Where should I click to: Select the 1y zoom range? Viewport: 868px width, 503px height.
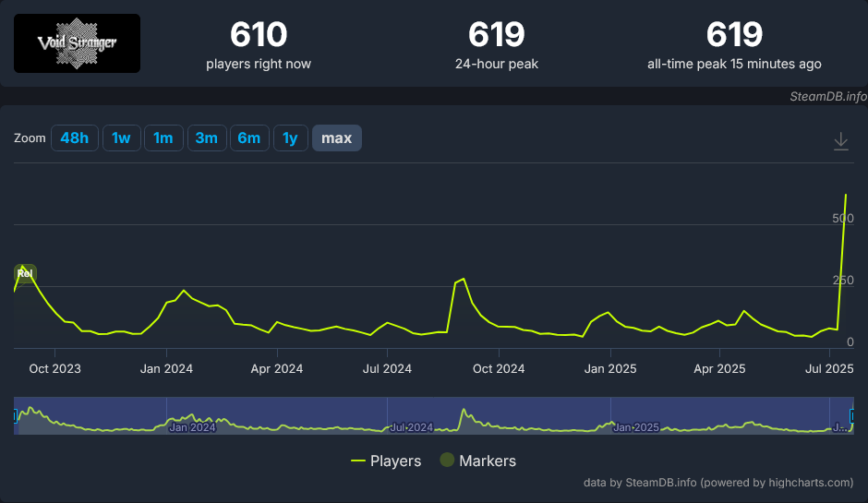[x=290, y=138]
